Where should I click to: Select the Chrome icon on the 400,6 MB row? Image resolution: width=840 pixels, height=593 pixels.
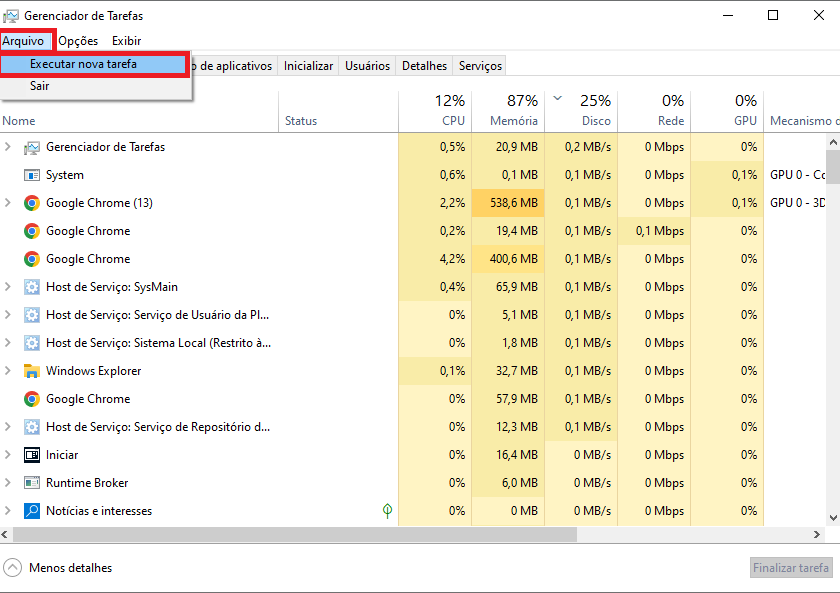click(32, 259)
